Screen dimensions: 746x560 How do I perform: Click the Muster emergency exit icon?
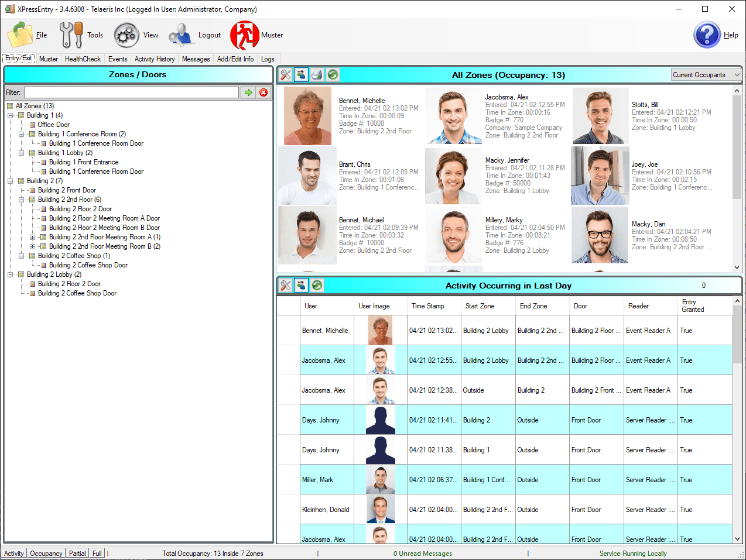pos(244,35)
